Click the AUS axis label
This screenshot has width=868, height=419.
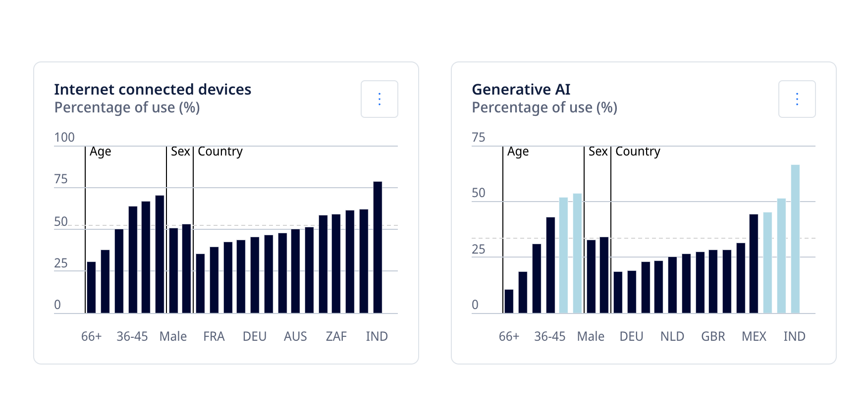coord(295,336)
